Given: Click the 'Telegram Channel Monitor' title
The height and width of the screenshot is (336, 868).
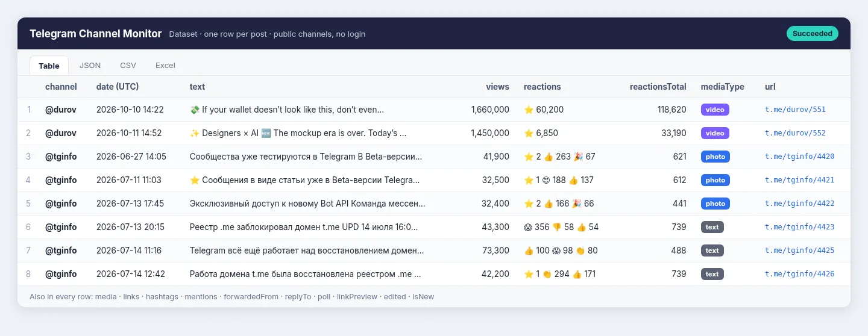Looking at the screenshot, I should (96, 34).
